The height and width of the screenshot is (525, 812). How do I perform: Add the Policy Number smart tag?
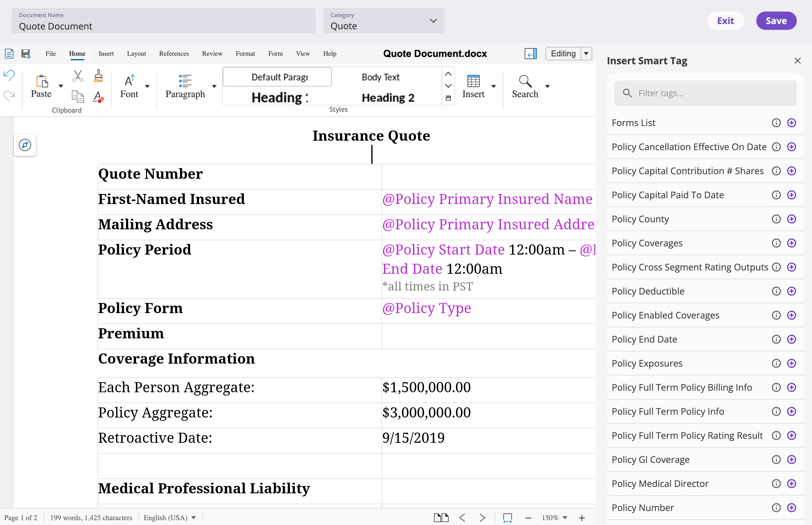(x=791, y=508)
